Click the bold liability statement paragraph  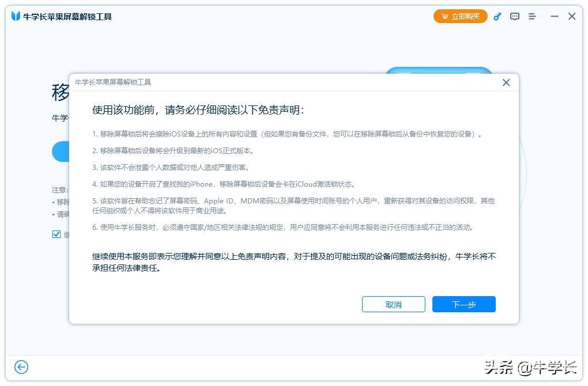tap(293, 262)
